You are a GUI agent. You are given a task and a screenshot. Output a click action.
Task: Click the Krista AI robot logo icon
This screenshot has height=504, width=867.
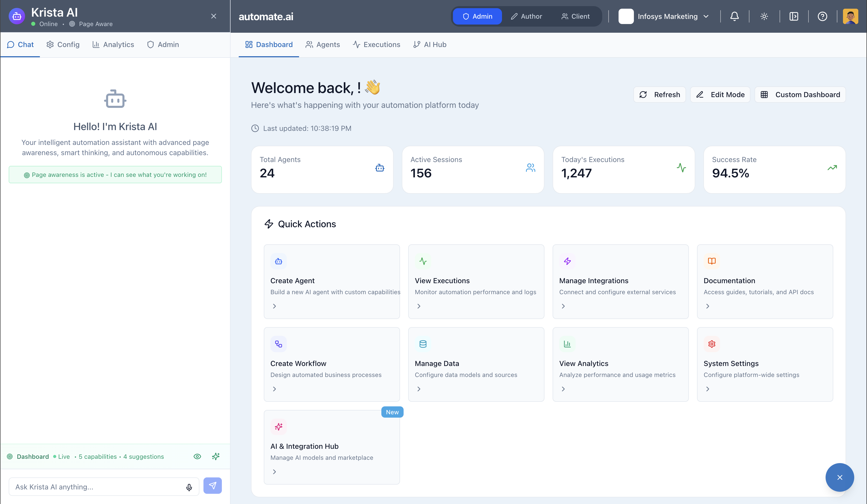pyautogui.click(x=17, y=16)
